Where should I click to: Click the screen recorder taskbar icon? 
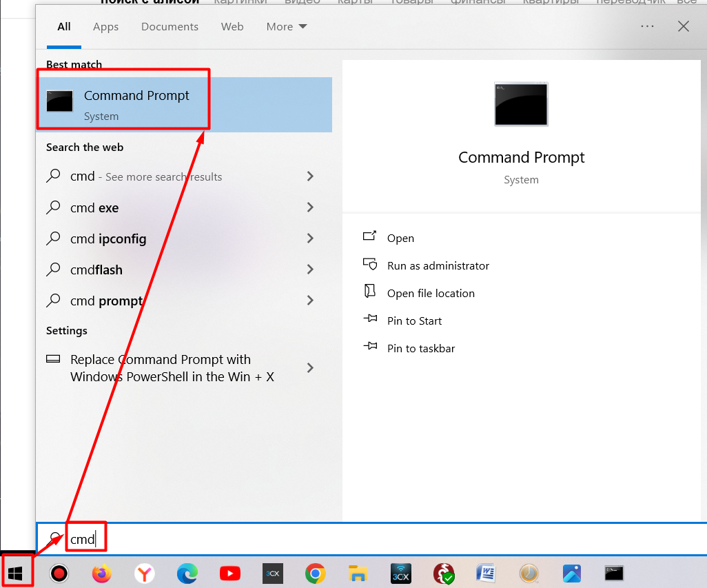[x=59, y=573]
